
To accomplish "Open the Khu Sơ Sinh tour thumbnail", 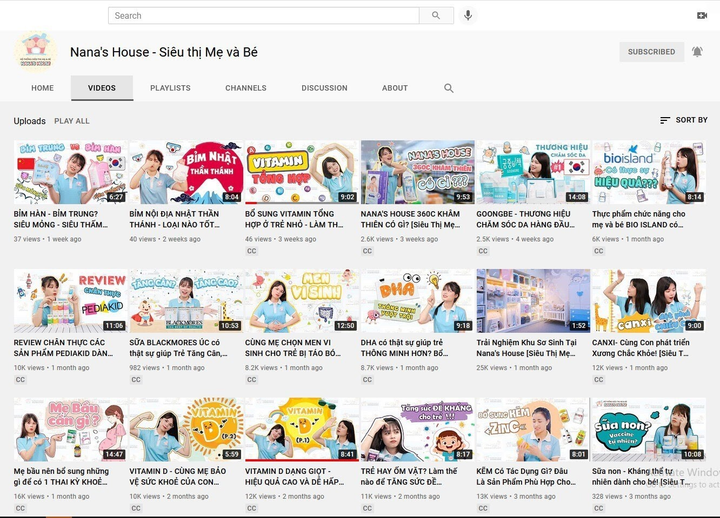I will coord(533,301).
